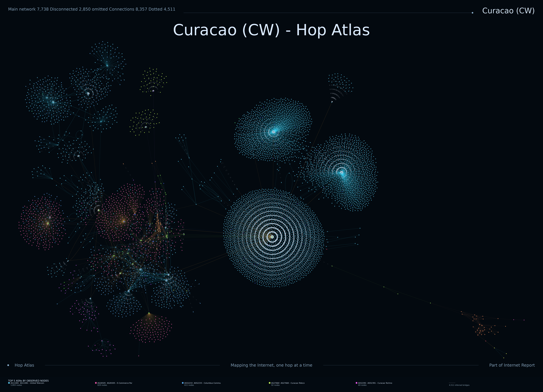Click the blue AS11081 legend dot
The width and height of the screenshot is (543, 392).
[x=9, y=383]
